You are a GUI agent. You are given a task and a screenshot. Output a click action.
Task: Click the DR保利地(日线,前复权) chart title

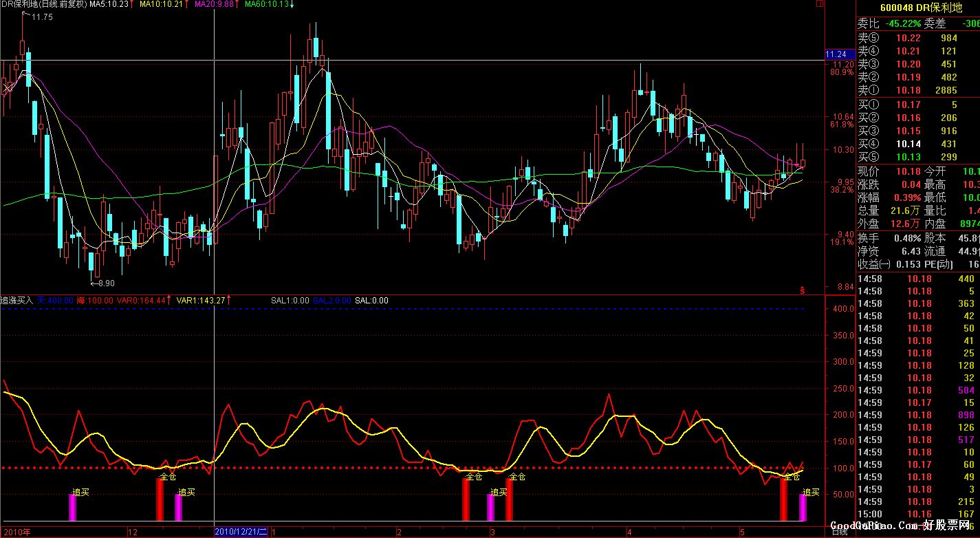tap(43, 4)
